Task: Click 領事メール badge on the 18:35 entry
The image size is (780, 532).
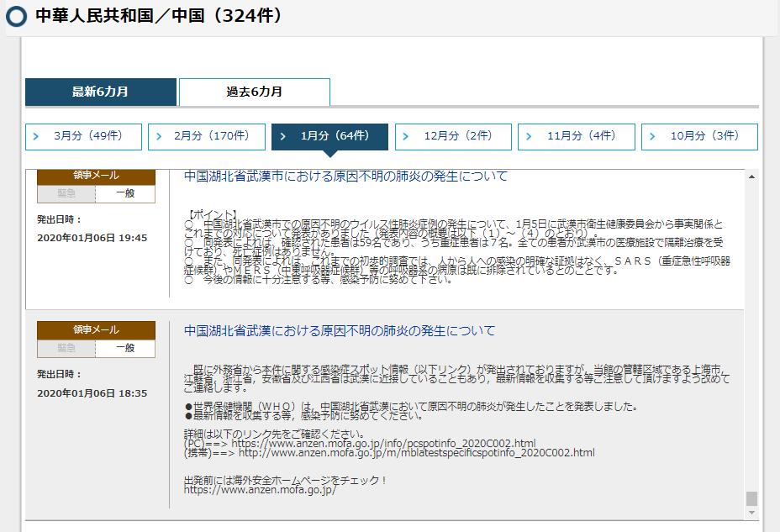Action: coord(96,329)
